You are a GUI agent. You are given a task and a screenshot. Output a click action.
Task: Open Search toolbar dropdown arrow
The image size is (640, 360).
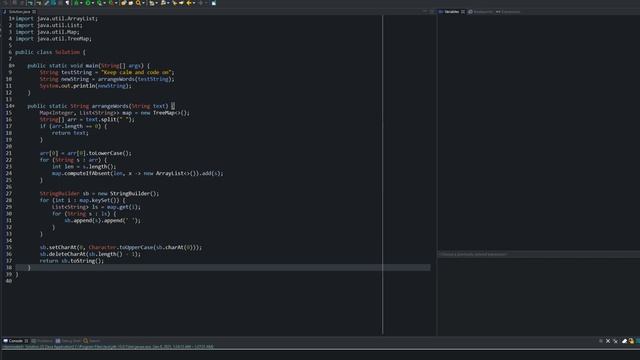[143, 3]
